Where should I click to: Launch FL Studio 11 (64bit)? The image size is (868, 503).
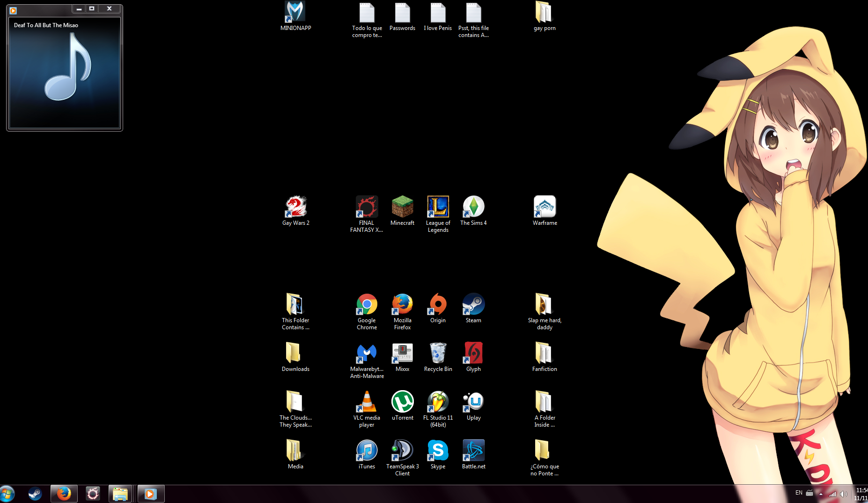[x=438, y=409]
